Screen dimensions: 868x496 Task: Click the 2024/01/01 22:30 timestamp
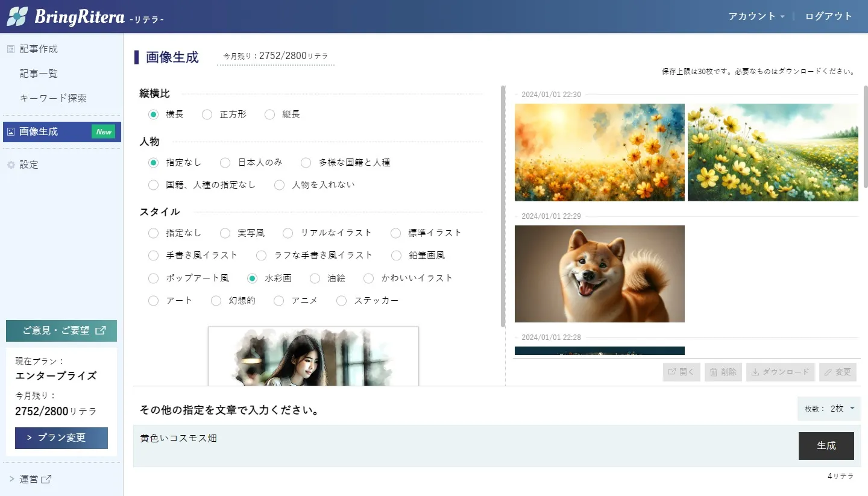click(551, 95)
